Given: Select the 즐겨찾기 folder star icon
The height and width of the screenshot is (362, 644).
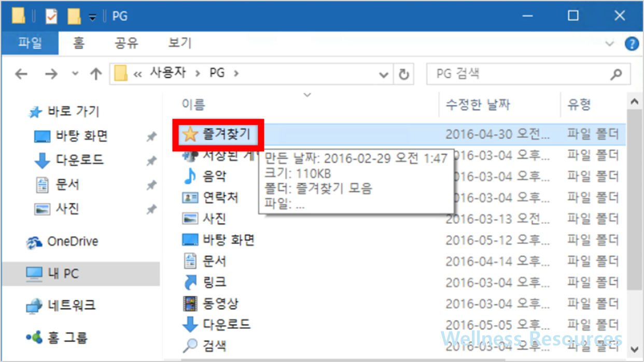Looking at the screenshot, I should 190,135.
